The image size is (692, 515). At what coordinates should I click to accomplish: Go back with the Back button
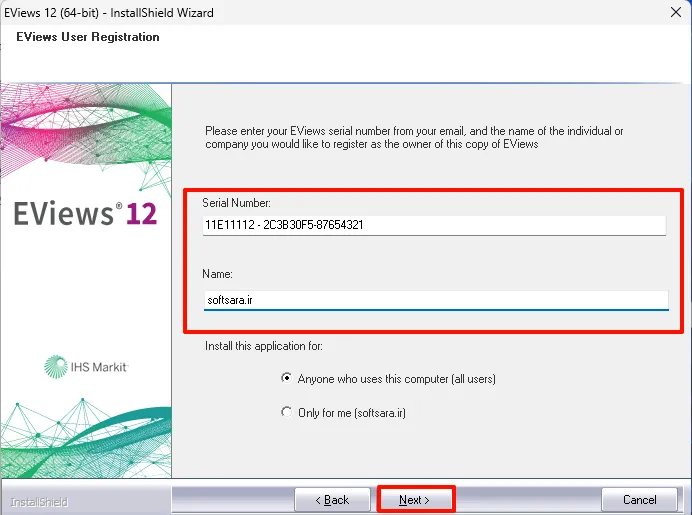tap(332, 500)
